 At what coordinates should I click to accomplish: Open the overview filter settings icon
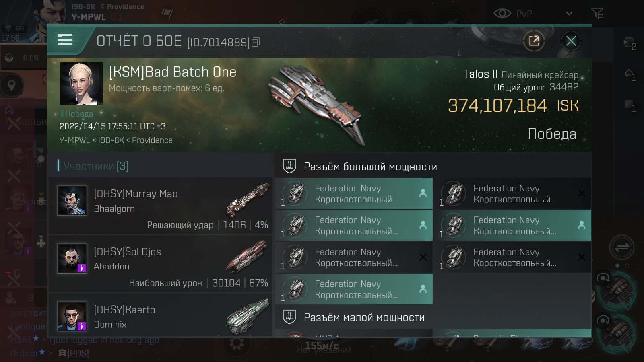(597, 14)
